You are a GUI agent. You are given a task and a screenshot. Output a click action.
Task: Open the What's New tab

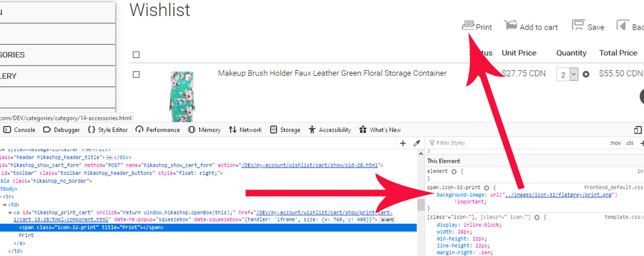(380, 130)
